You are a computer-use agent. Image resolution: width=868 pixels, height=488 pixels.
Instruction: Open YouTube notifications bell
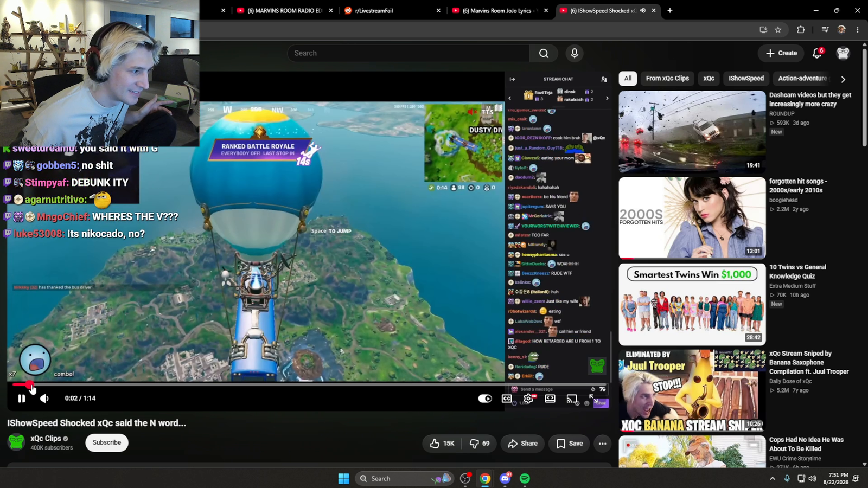(x=817, y=53)
